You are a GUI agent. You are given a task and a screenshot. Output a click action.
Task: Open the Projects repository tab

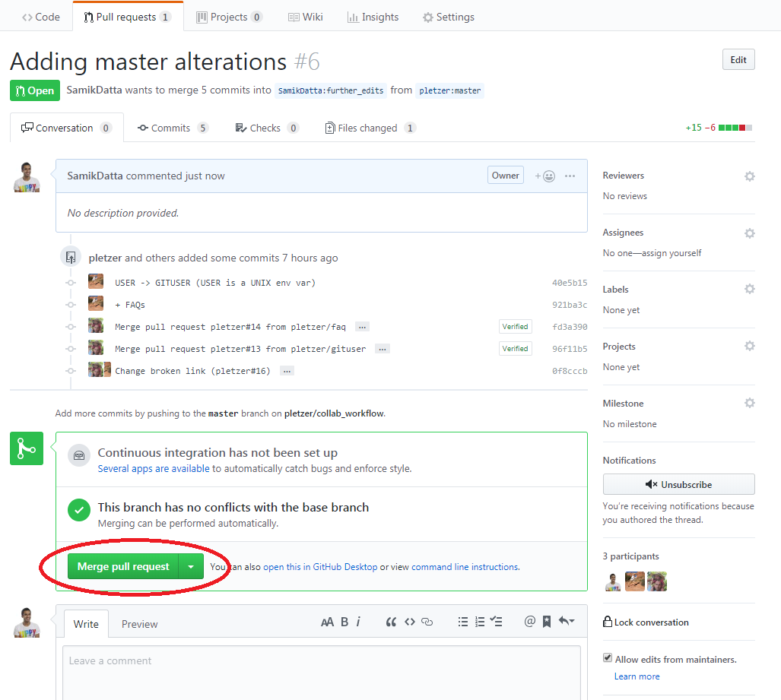pyautogui.click(x=229, y=17)
